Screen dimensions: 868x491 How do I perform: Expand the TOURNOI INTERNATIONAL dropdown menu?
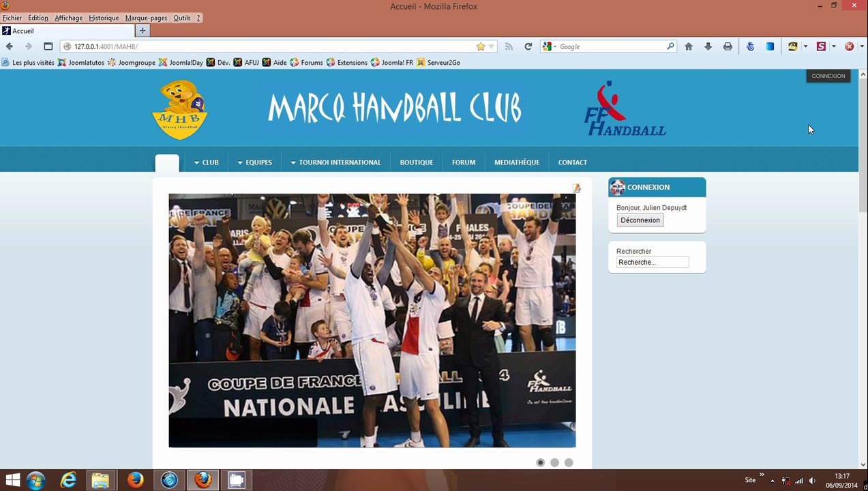coord(335,162)
